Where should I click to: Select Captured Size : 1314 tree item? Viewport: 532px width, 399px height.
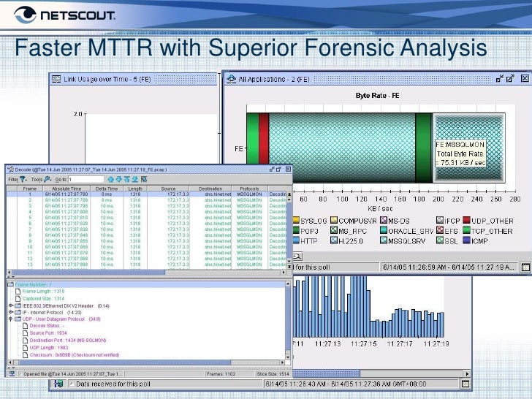(43, 299)
